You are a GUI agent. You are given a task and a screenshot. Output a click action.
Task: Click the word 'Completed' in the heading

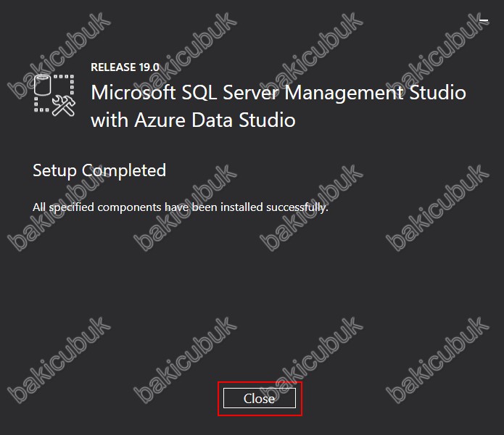(124, 170)
